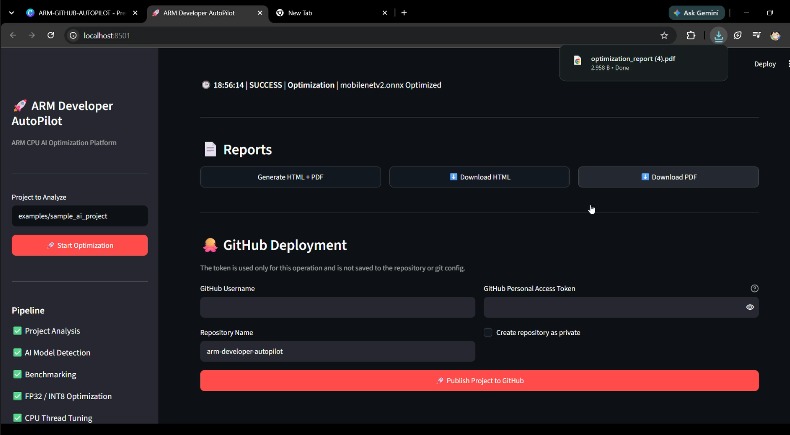Close the ARM-GITHUB-AUTOPILOT tab

pos(135,13)
